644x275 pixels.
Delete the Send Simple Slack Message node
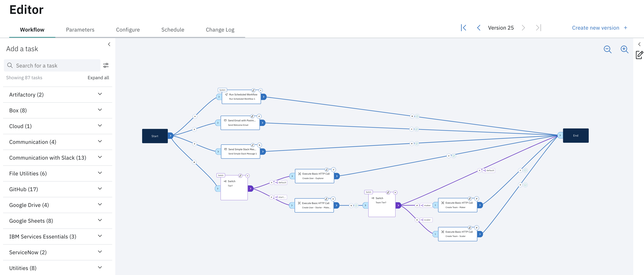(x=260, y=145)
